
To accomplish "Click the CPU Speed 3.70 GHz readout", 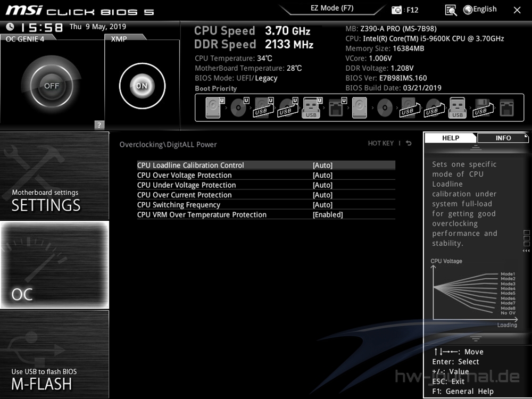I will (252, 31).
